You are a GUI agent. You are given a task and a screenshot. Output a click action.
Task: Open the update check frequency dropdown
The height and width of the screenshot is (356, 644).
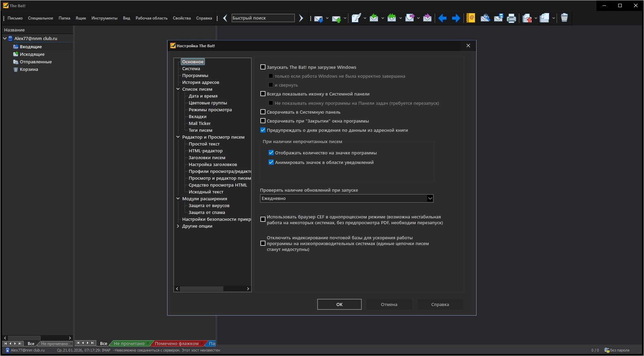click(x=430, y=199)
